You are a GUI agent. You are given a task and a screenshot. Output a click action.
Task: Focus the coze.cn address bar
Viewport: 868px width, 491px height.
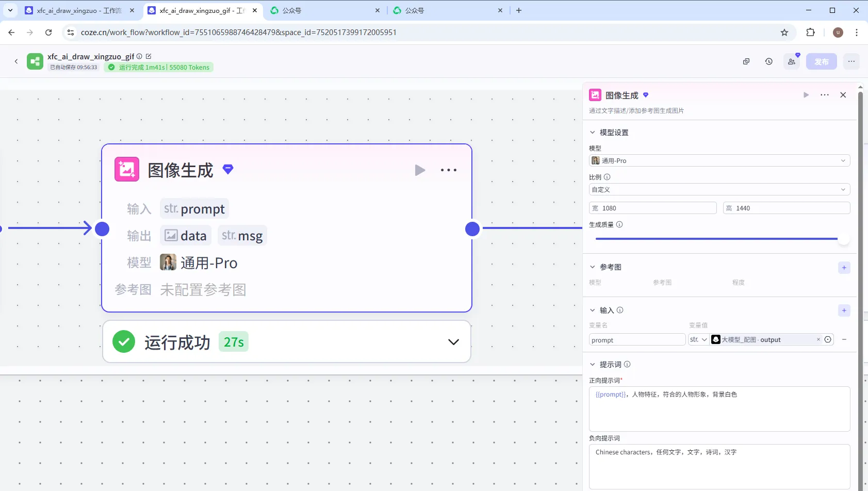(x=428, y=32)
